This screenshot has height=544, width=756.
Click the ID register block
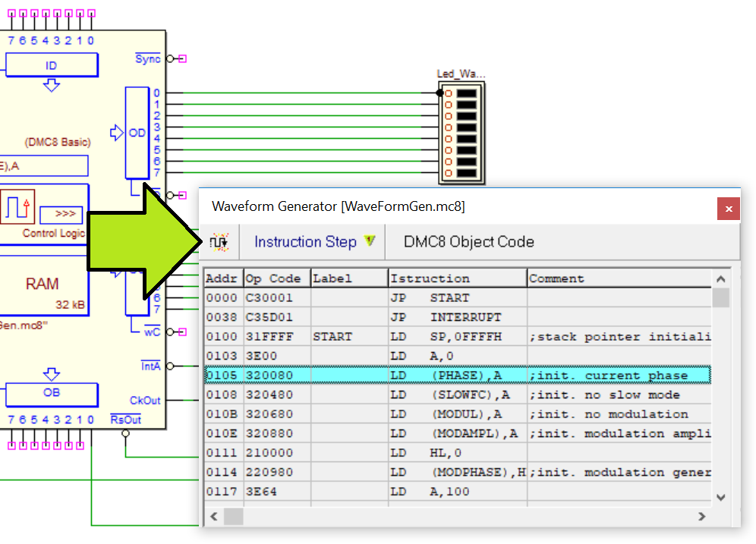pos(52,65)
